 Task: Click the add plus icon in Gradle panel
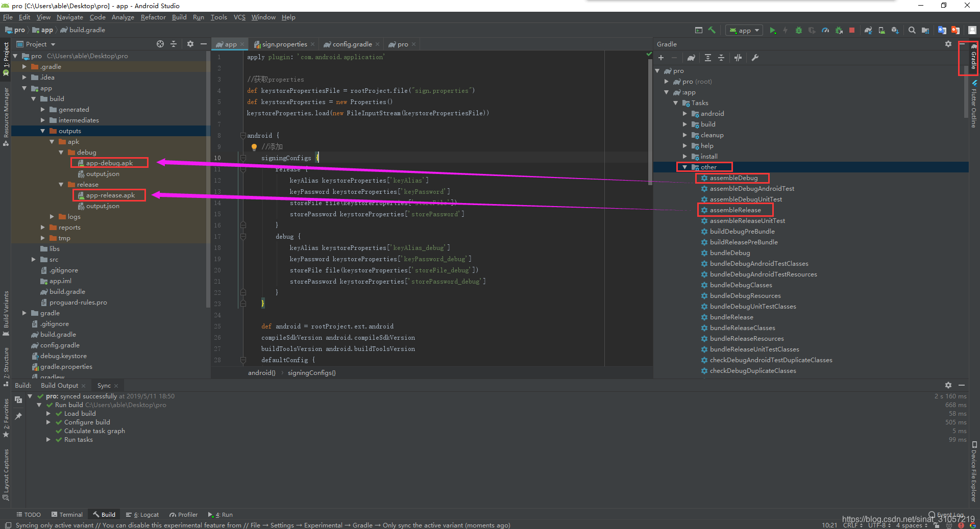click(x=661, y=58)
